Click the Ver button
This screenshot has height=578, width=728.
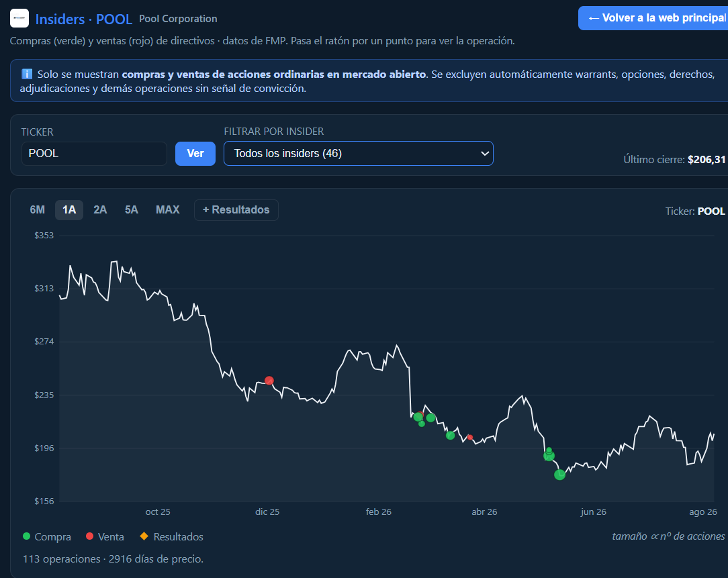pos(195,154)
